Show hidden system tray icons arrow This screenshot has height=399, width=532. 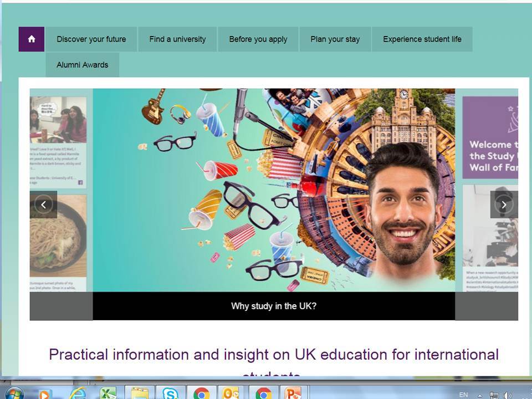pos(480,395)
